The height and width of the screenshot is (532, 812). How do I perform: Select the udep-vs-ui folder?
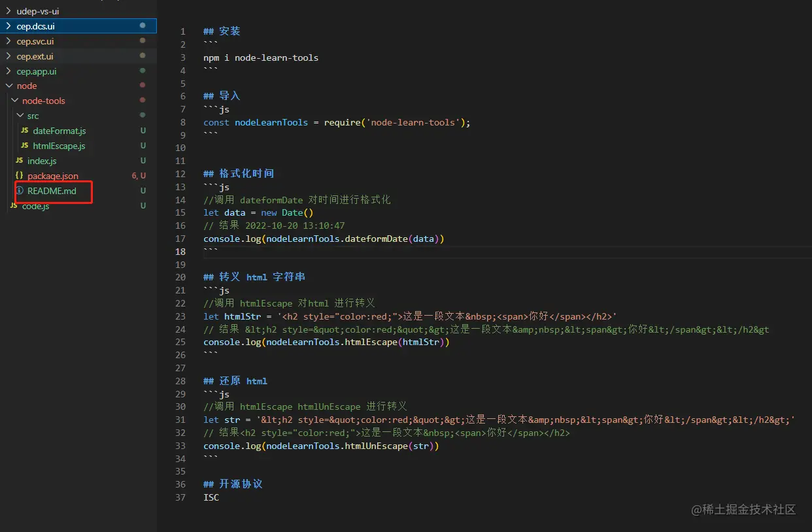pos(38,11)
